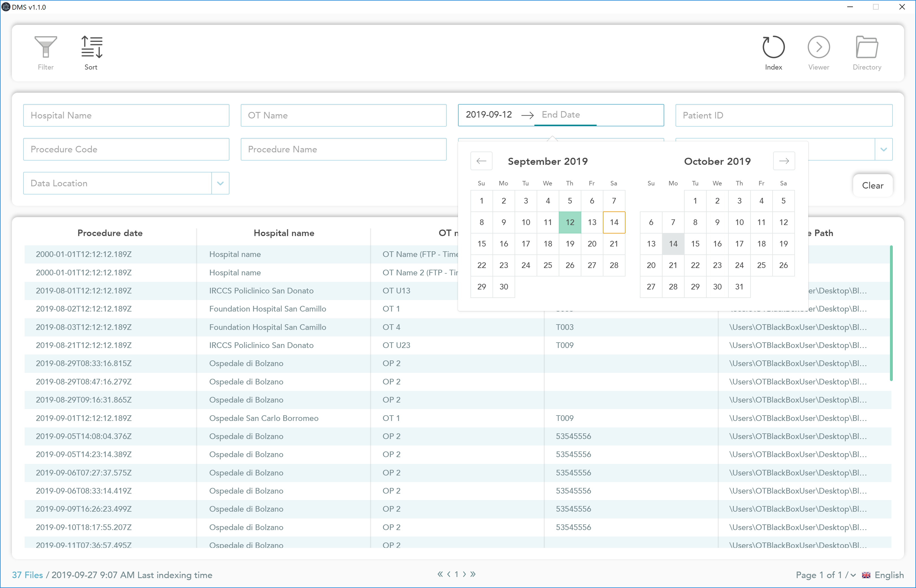The width and height of the screenshot is (916, 588).
Task: Expand the dropdown arrow below Patient ID
Action: [883, 149]
